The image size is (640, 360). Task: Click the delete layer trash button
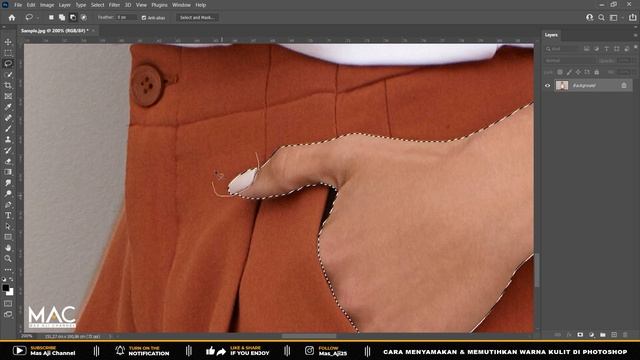(x=625, y=335)
